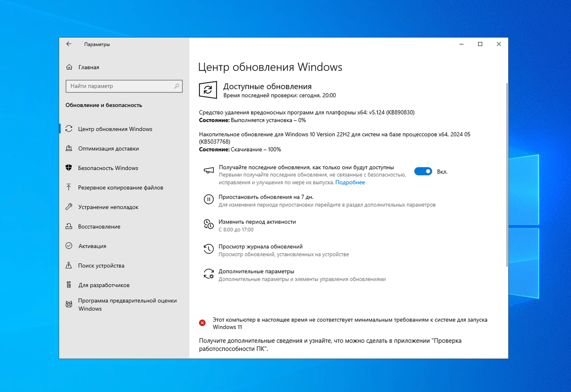The image size is (571, 392).
Task: Click the red error icon near Windows 11 notice
Action: tap(203, 323)
